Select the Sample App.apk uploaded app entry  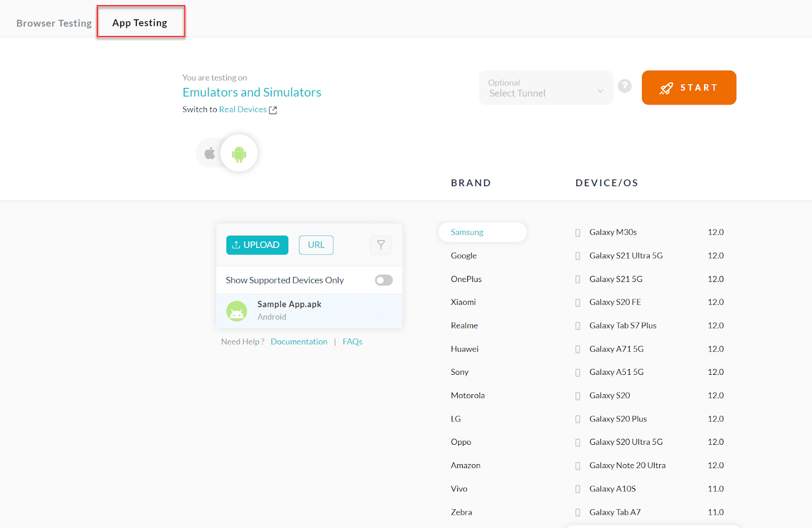(310, 310)
